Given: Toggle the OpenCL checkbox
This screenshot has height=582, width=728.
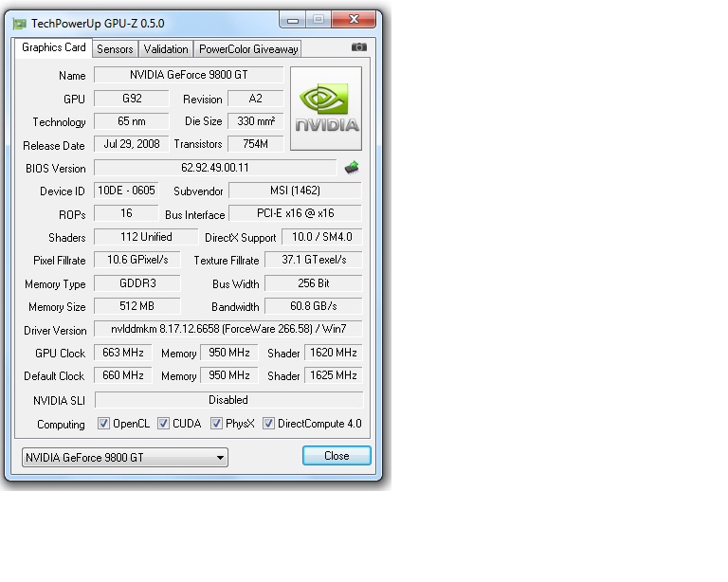Looking at the screenshot, I should point(103,424).
